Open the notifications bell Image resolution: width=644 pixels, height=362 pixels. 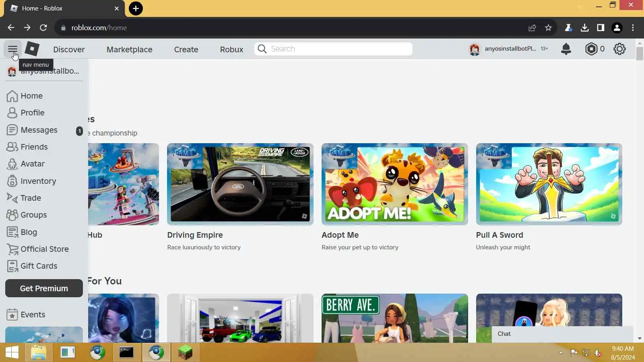click(x=566, y=49)
